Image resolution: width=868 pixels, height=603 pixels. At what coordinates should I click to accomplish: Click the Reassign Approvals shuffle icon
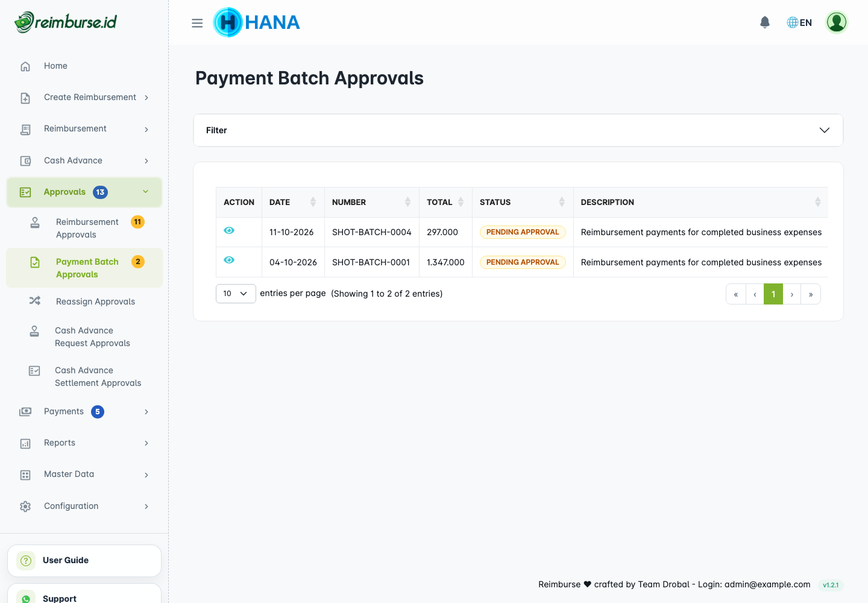pos(35,300)
